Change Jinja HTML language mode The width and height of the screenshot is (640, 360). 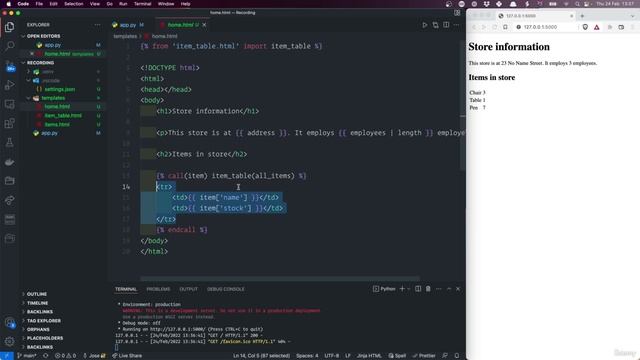pos(369,356)
